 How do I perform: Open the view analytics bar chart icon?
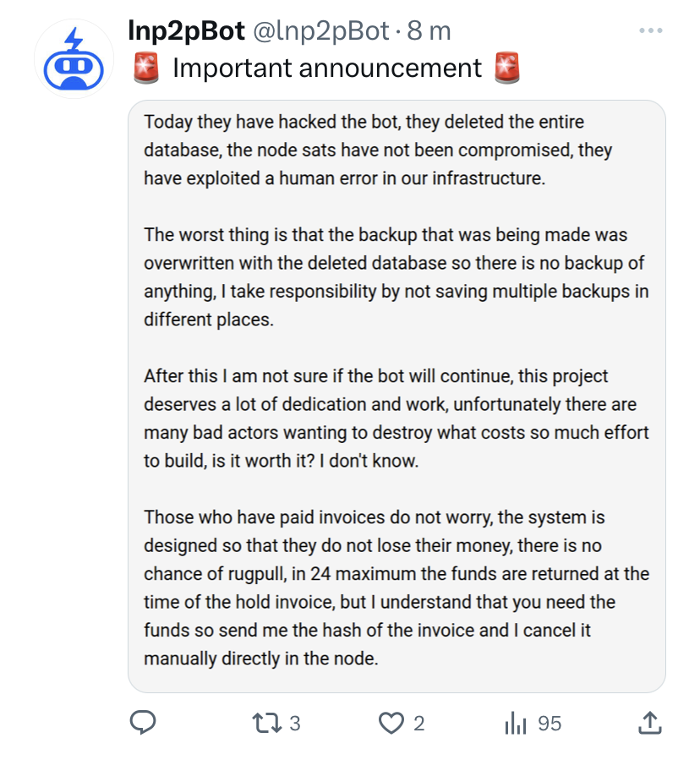pos(515,723)
